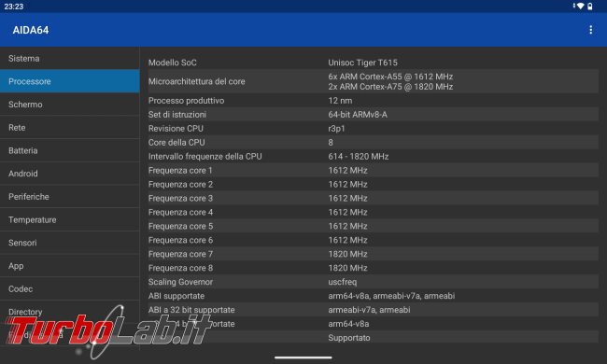The height and width of the screenshot is (364, 607).
Task: Select the r3p1 value
Action: (336, 129)
